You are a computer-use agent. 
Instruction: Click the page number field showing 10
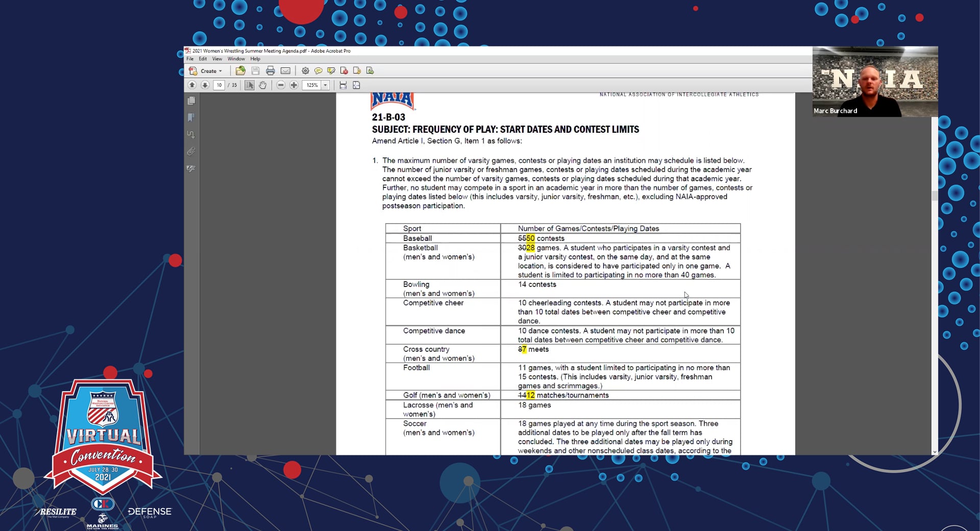[219, 85]
